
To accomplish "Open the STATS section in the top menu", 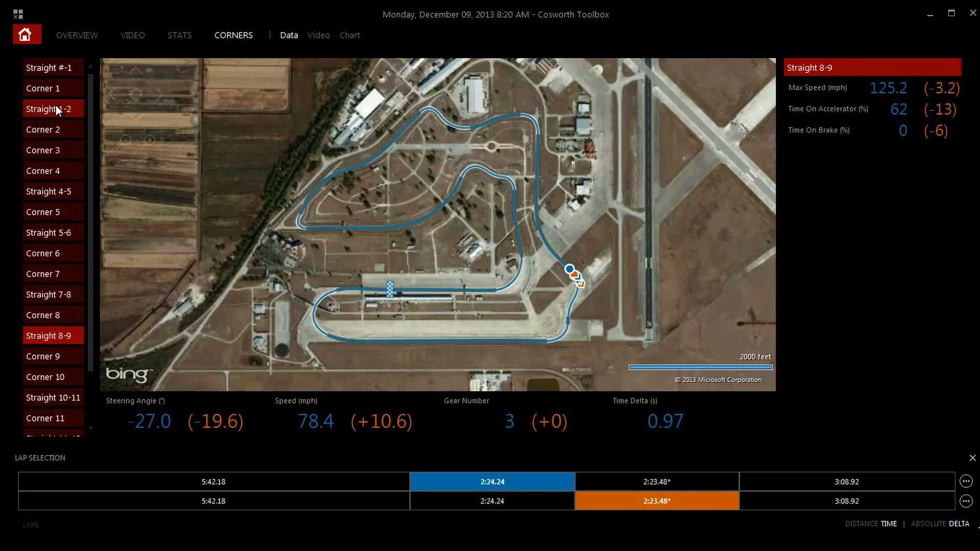I will [179, 35].
